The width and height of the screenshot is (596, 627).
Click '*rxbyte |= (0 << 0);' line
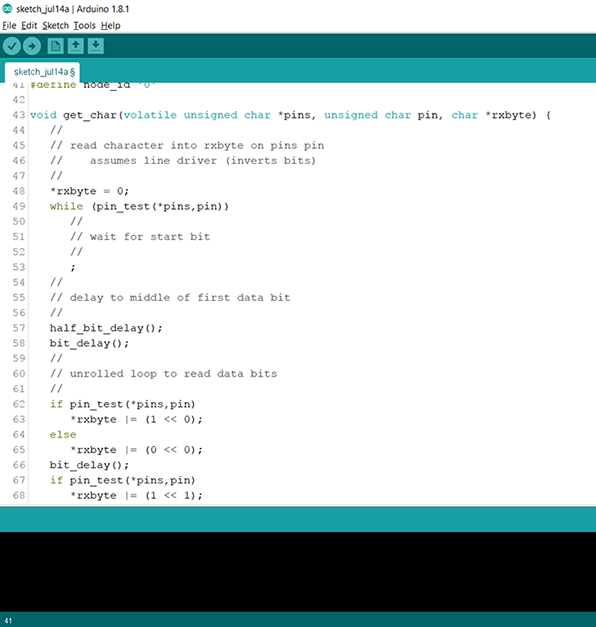(x=136, y=450)
